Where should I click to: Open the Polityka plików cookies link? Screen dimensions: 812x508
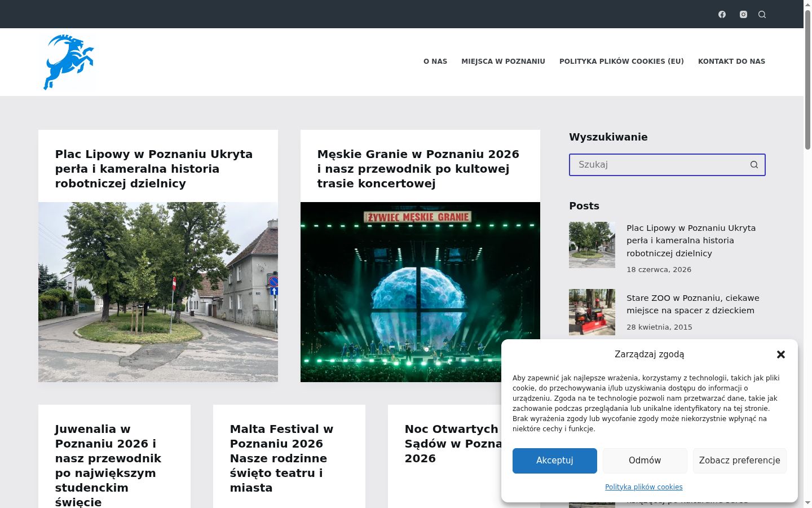(x=644, y=487)
